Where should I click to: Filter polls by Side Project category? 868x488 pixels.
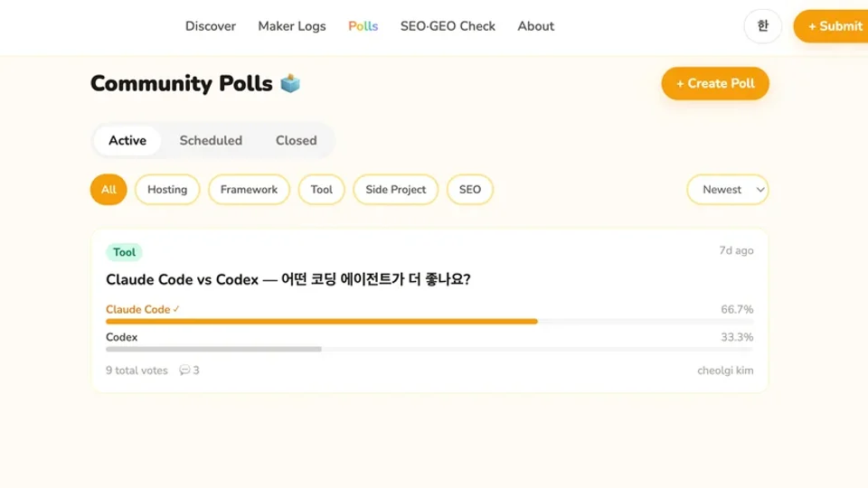click(x=395, y=190)
